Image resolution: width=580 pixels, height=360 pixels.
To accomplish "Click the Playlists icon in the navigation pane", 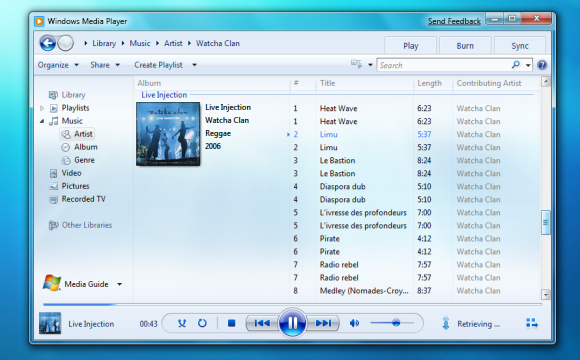I will [54, 108].
